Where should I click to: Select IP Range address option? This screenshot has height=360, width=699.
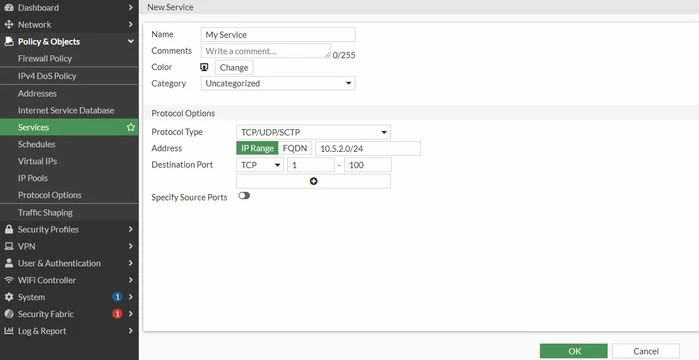257,148
